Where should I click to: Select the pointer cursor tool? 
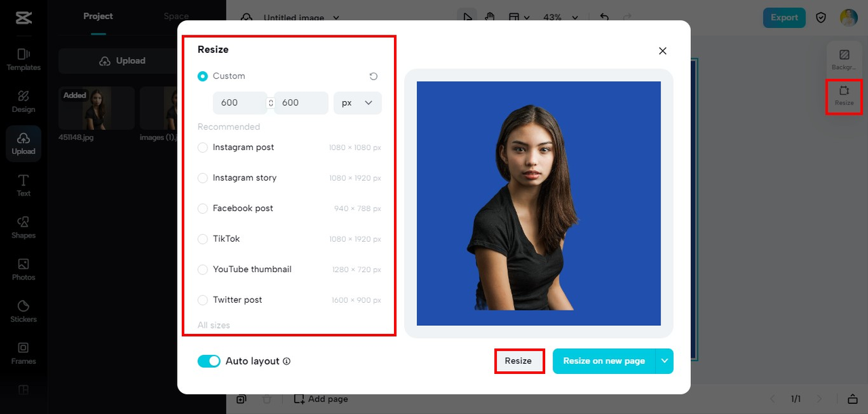(467, 17)
